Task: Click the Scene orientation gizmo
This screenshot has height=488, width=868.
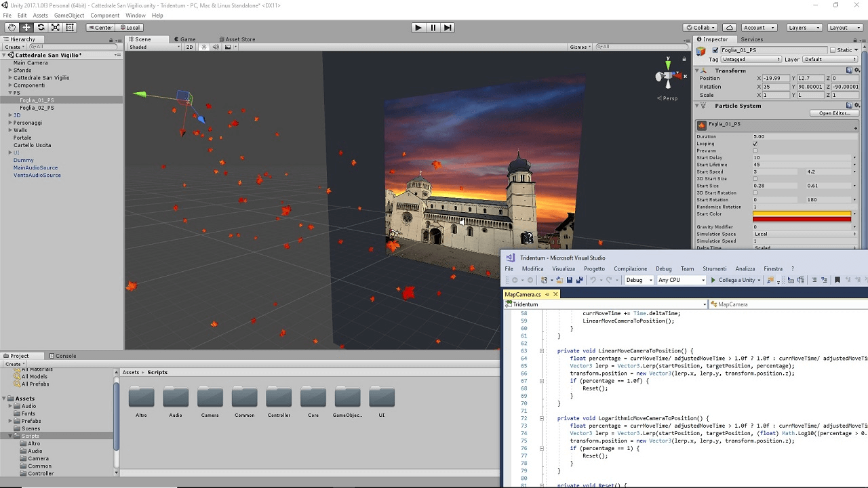Action: [x=668, y=77]
